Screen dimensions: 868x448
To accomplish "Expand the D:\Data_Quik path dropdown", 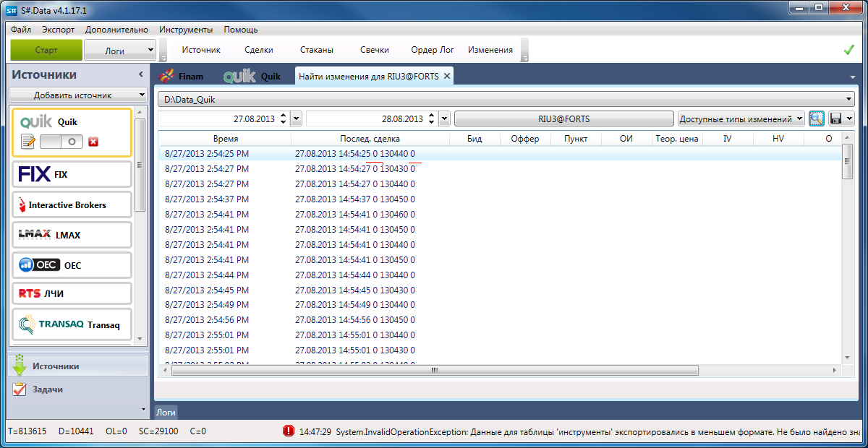I will (x=849, y=100).
